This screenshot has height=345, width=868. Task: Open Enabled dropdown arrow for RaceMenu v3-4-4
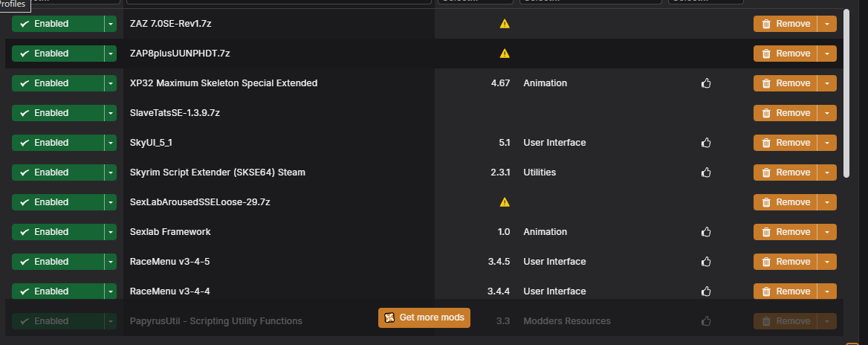111,292
